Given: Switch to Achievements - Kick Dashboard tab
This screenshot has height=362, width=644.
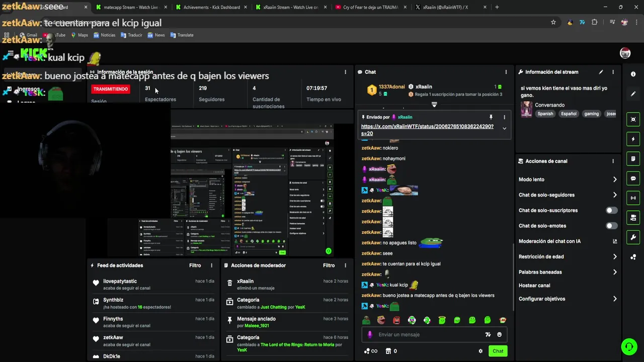Looking at the screenshot, I should (x=211, y=7).
